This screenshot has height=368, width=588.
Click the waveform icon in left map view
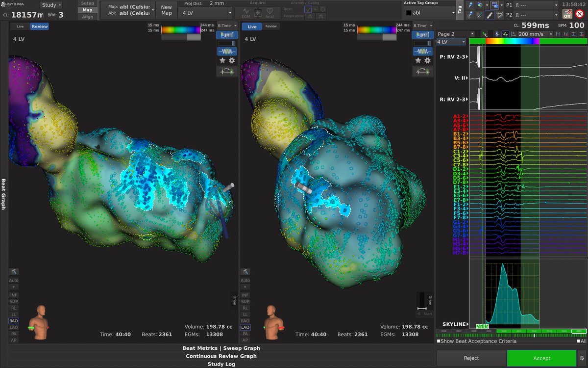click(x=226, y=52)
